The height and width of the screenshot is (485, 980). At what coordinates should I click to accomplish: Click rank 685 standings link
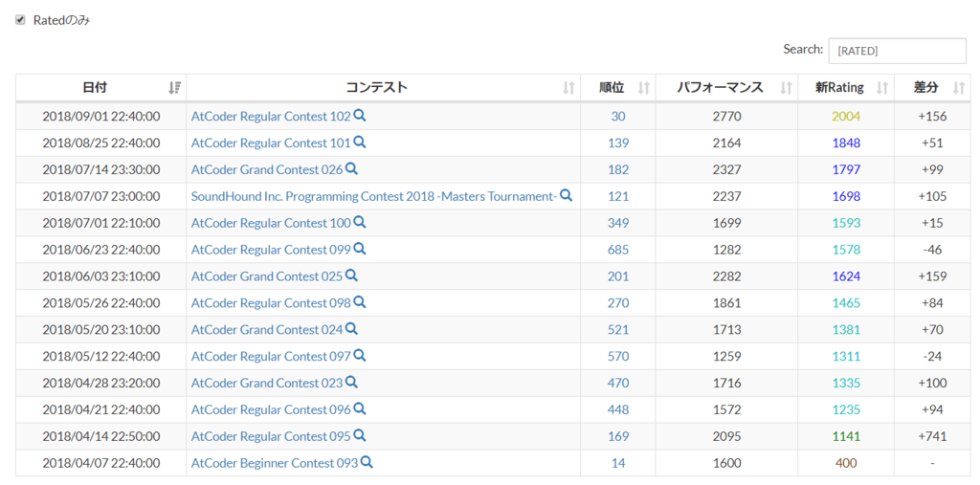618,250
